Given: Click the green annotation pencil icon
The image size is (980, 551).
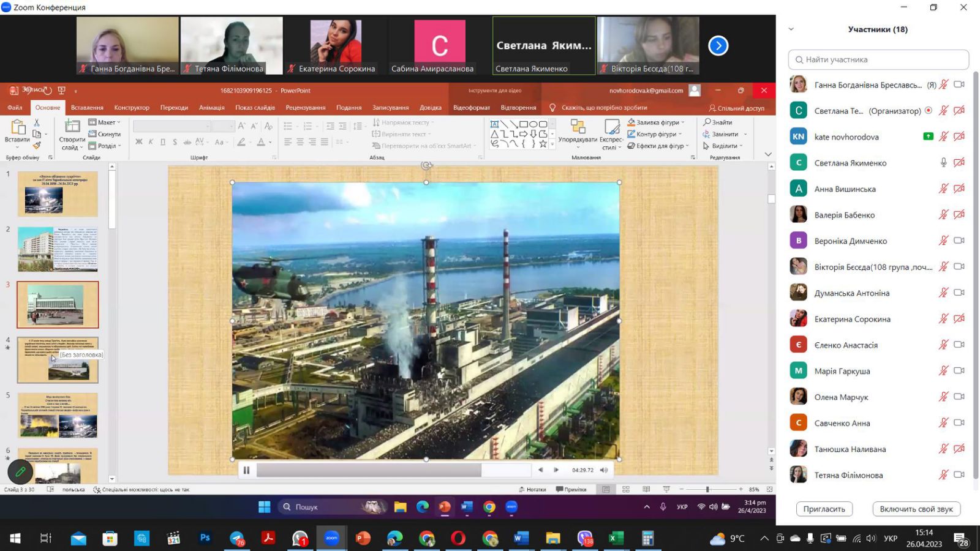Looking at the screenshot, I should (20, 471).
